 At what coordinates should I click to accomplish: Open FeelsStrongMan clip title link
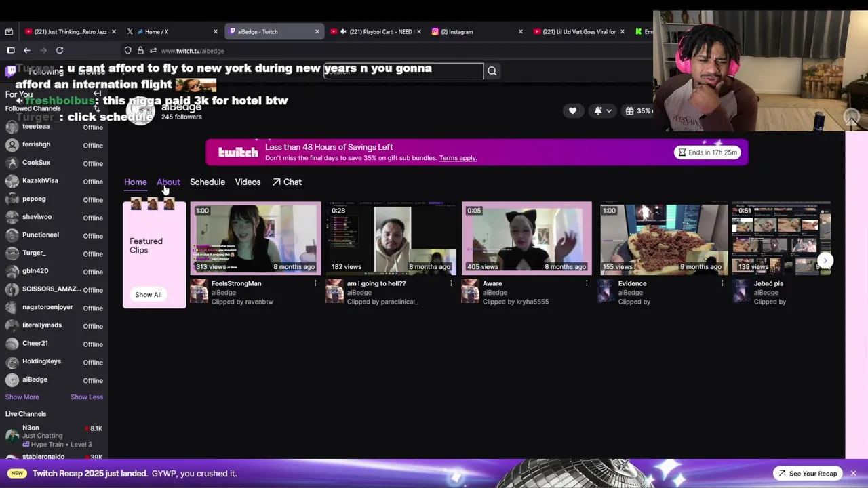pyautogui.click(x=236, y=283)
